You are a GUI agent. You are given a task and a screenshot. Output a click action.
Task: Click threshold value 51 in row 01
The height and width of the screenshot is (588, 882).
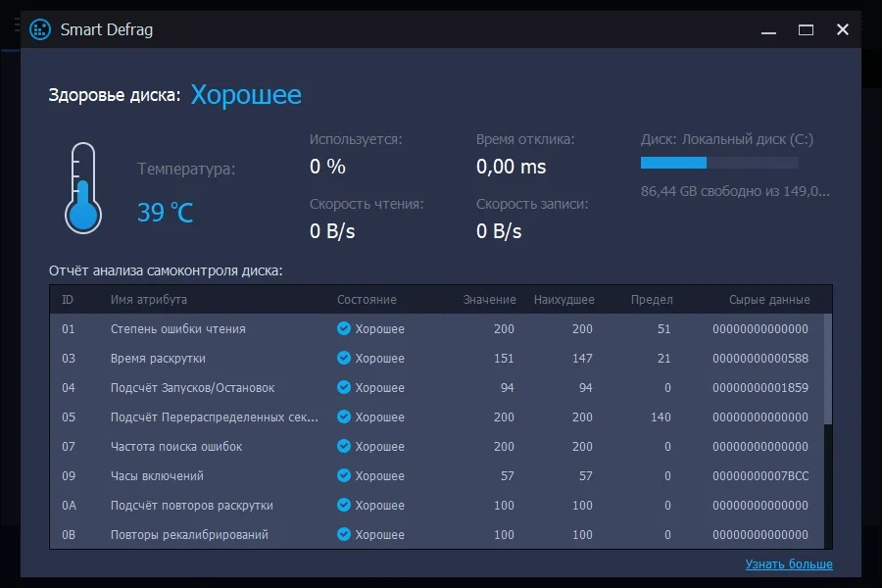pyautogui.click(x=663, y=328)
